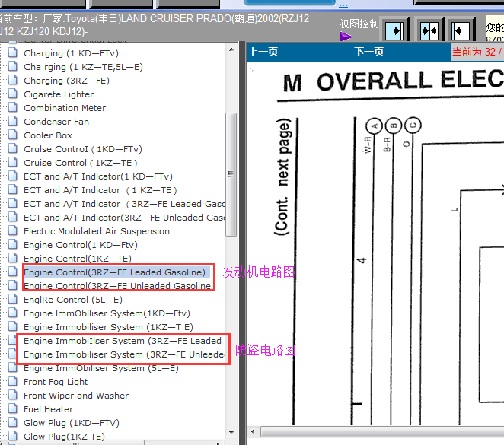Screen dimensions: 504x445
Task: Click document icon beside Cigarete Lighter
Action: [x=13, y=94]
